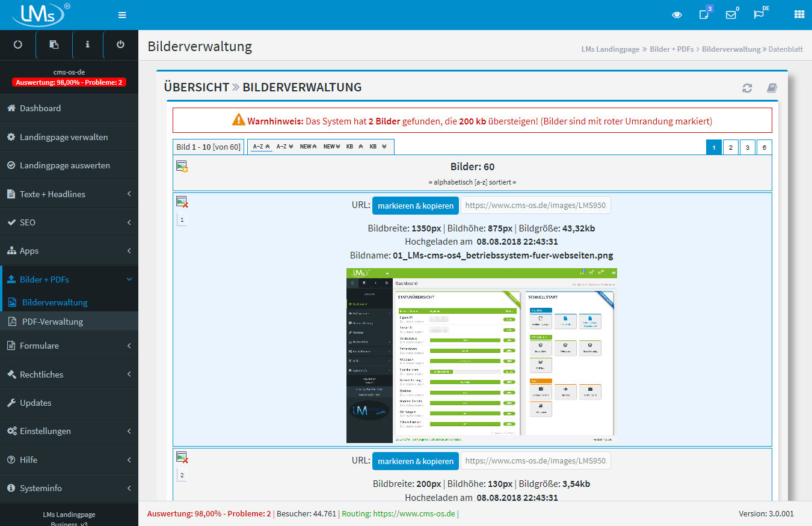Image resolution: width=812 pixels, height=526 pixels.
Task: Open the Routing link https://www.cms-os.de in the footer
Action: (x=414, y=514)
